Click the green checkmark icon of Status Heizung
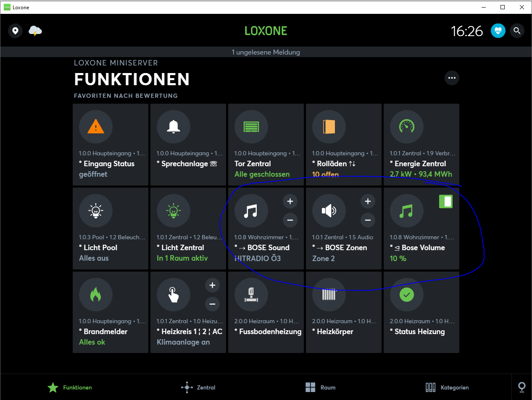 (x=407, y=294)
